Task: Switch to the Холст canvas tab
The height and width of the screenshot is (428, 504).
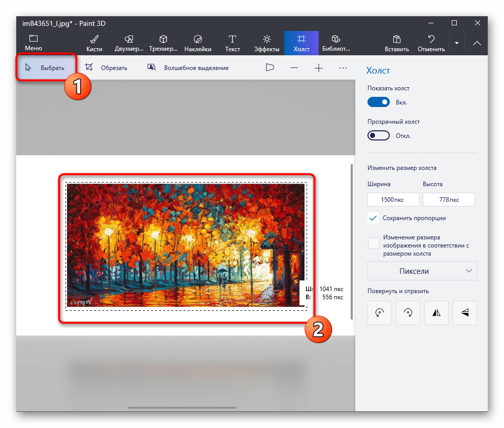Action: [301, 43]
